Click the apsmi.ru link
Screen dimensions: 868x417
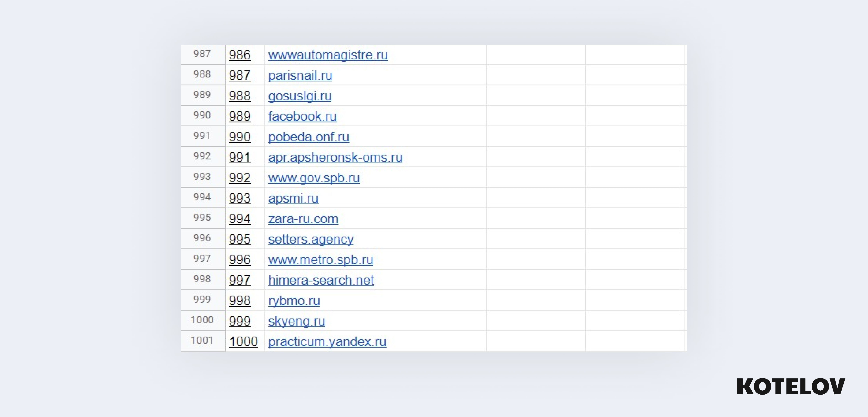point(293,198)
